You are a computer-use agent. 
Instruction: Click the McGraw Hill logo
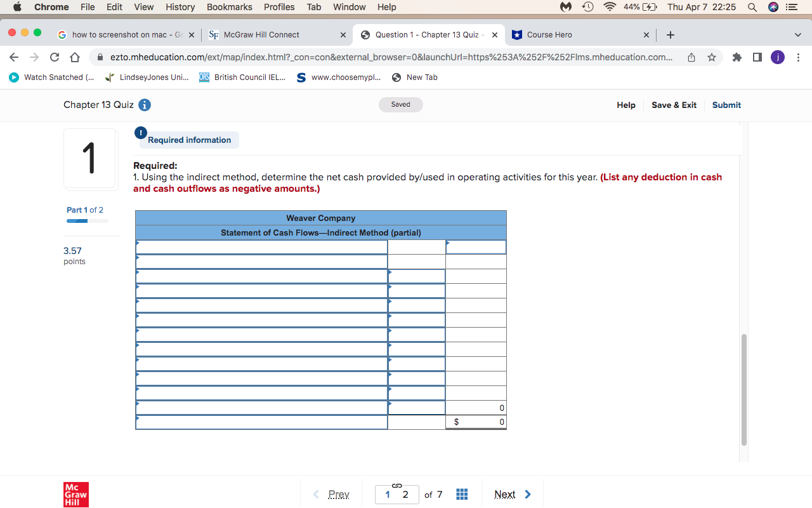click(x=75, y=494)
